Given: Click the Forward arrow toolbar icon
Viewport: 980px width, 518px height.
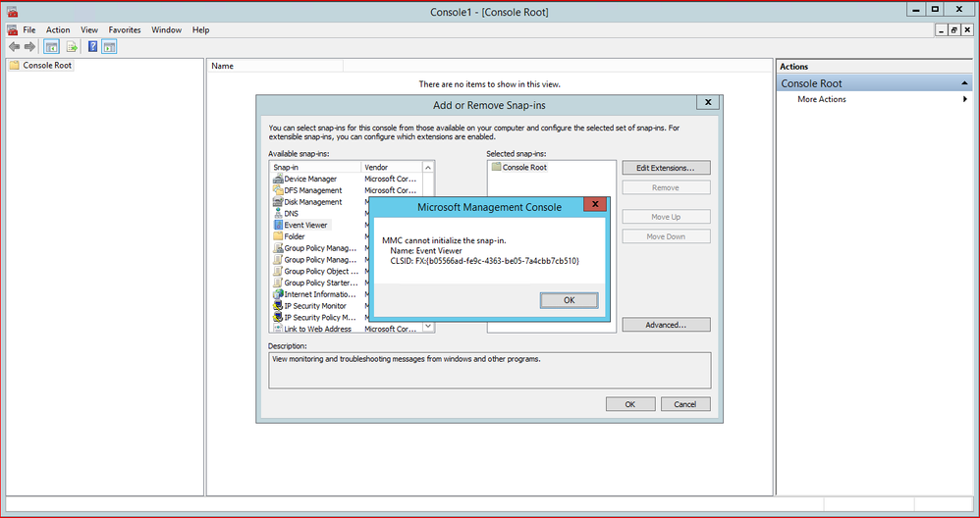Looking at the screenshot, I should pyautogui.click(x=29, y=47).
